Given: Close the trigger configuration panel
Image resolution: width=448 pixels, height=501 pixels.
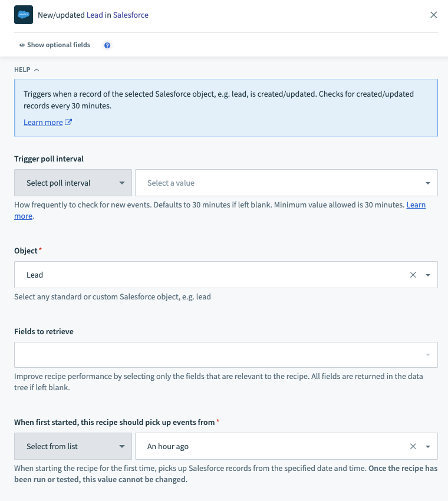Looking at the screenshot, I should (x=434, y=15).
